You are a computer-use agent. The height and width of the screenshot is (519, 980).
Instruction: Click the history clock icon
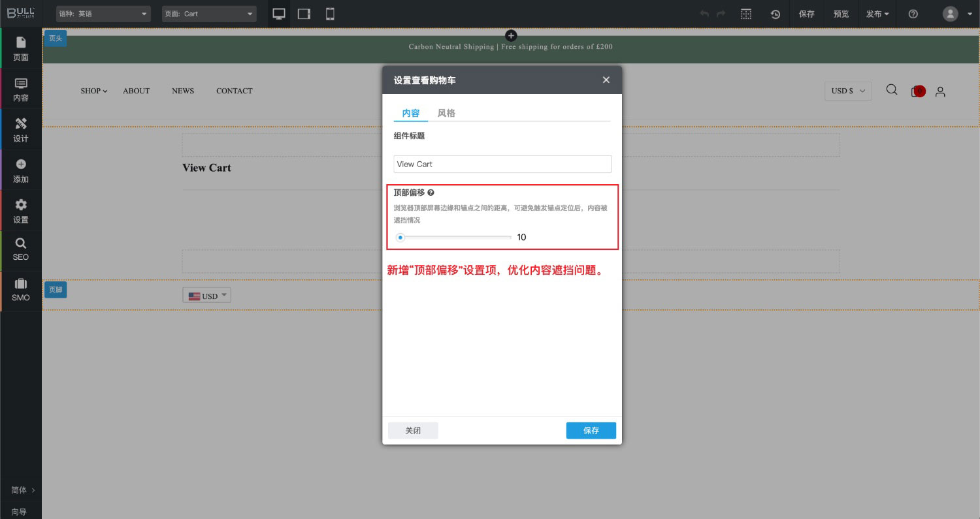(776, 14)
